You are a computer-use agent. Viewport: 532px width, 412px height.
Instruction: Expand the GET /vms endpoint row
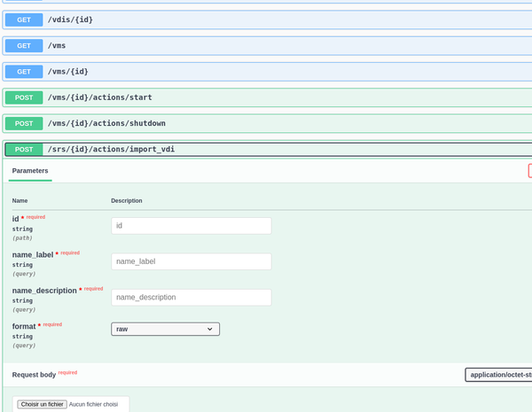coord(266,45)
